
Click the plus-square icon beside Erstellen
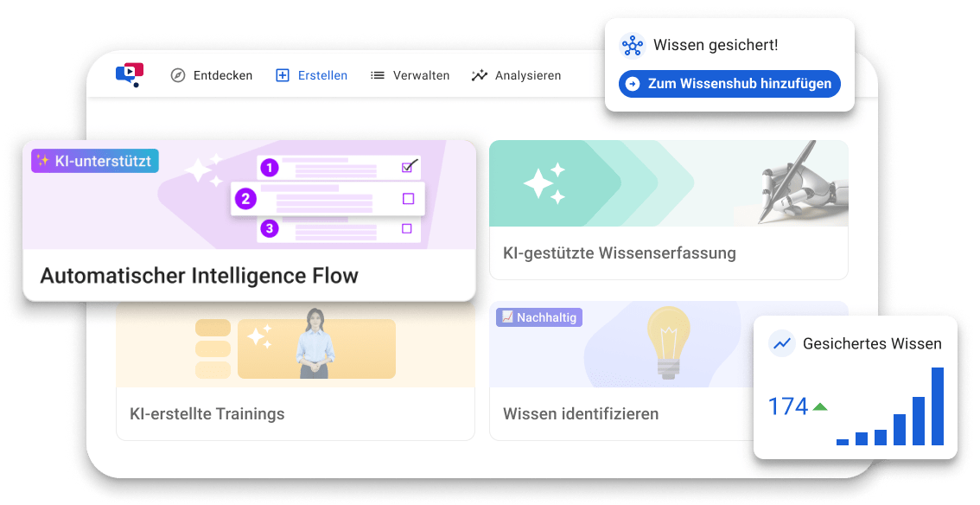283,75
